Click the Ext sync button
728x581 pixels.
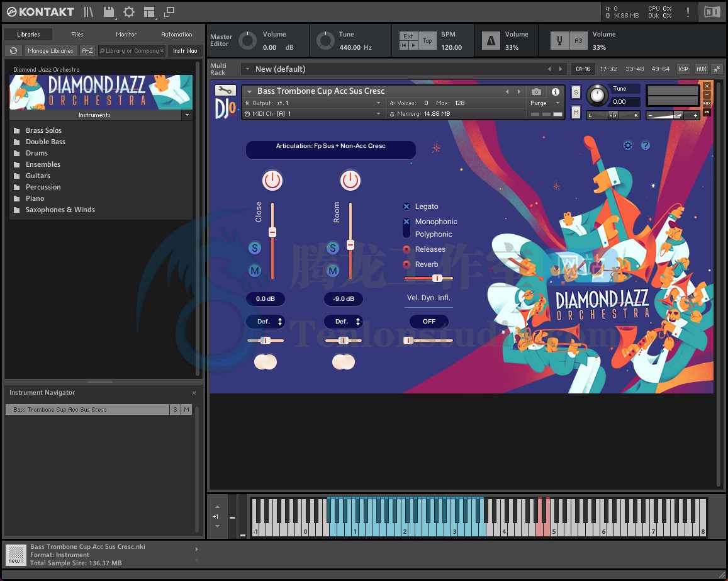(x=408, y=37)
